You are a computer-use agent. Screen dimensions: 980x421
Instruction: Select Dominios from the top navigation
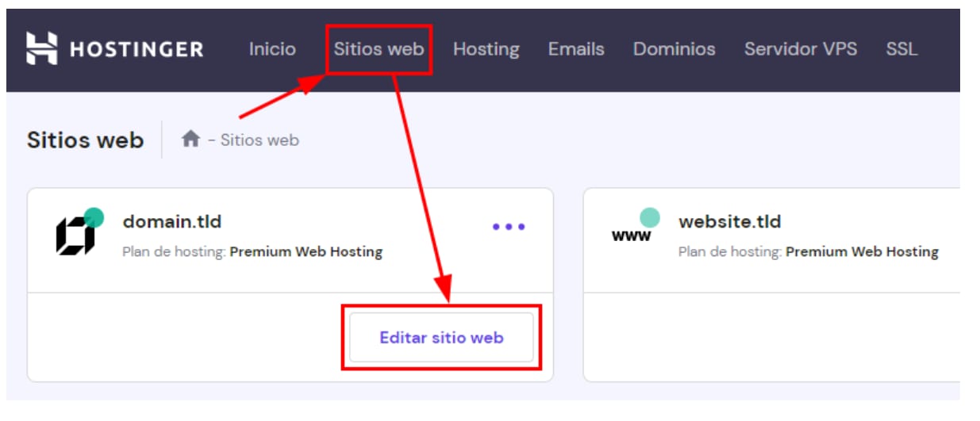(x=674, y=49)
